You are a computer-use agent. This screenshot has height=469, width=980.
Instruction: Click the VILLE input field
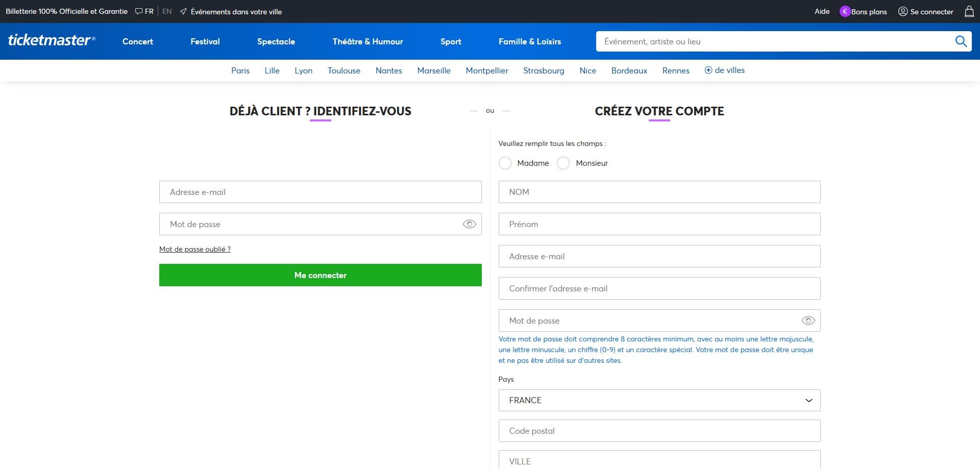coord(659,460)
